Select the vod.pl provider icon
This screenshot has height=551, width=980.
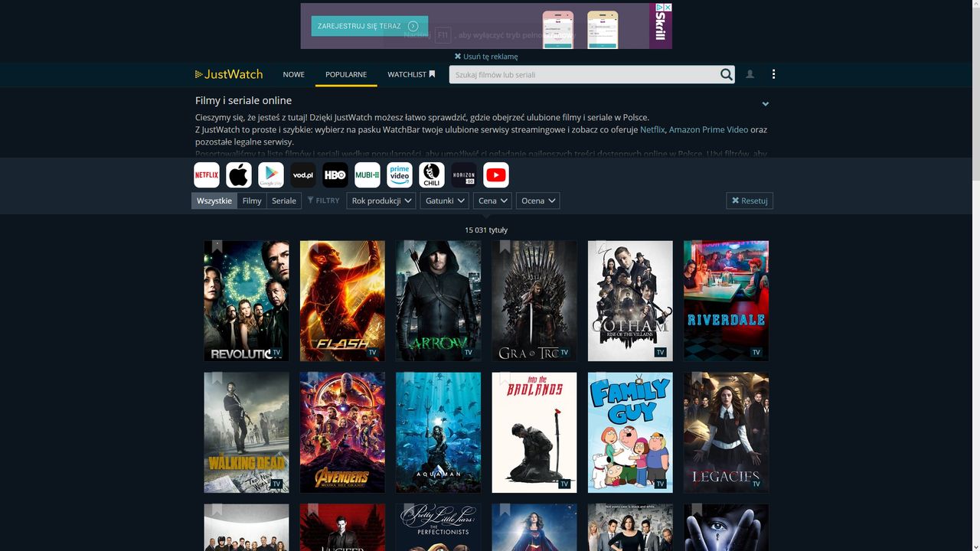(303, 175)
